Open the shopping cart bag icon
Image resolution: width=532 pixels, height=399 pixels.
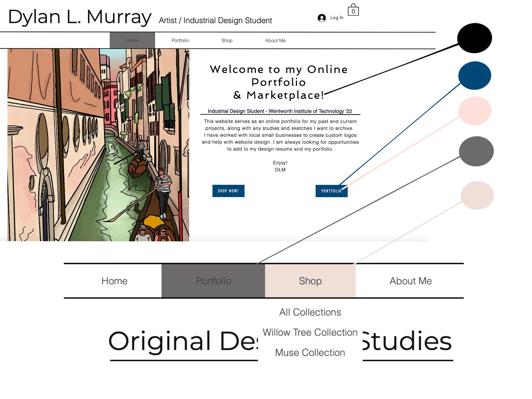[353, 10]
